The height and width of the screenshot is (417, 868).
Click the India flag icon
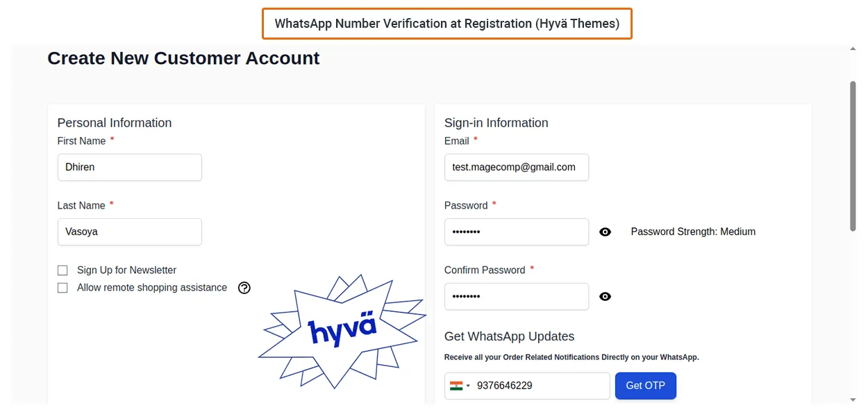(x=456, y=386)
